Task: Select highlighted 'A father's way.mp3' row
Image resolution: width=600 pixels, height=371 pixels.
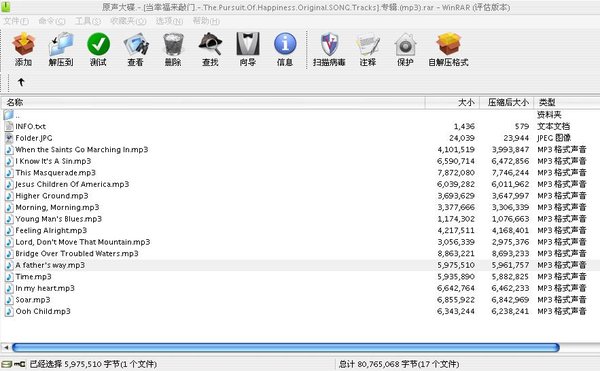Action: click(x=300, y=265)
